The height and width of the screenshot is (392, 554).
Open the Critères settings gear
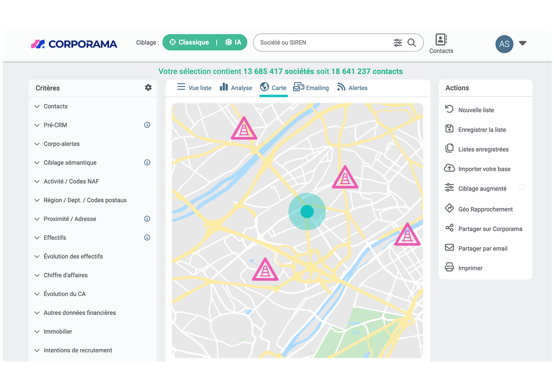pos(148,88)
